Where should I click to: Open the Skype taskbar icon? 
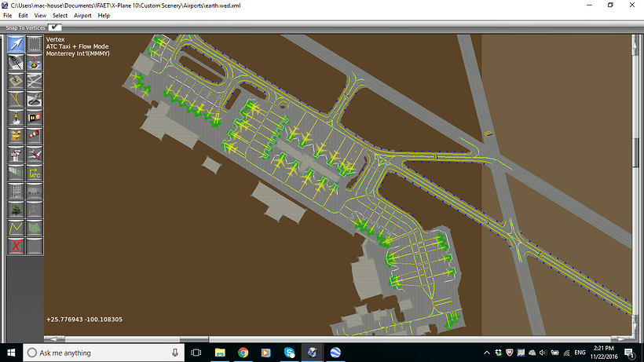pos(289,353)
